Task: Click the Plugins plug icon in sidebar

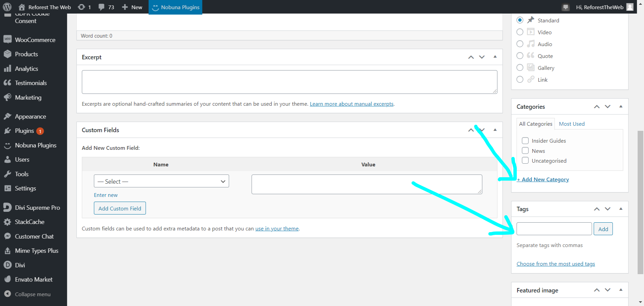Action: [x=7, y=130]
